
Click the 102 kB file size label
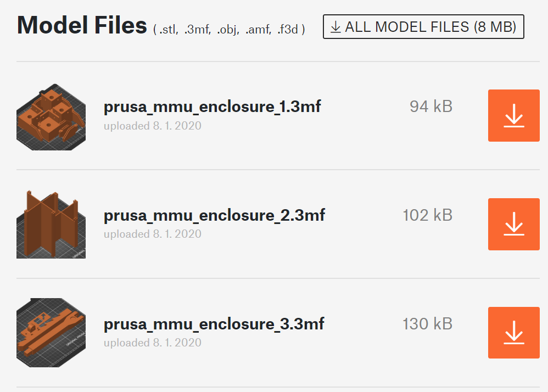pyautogui.click(x=427, y=215)
